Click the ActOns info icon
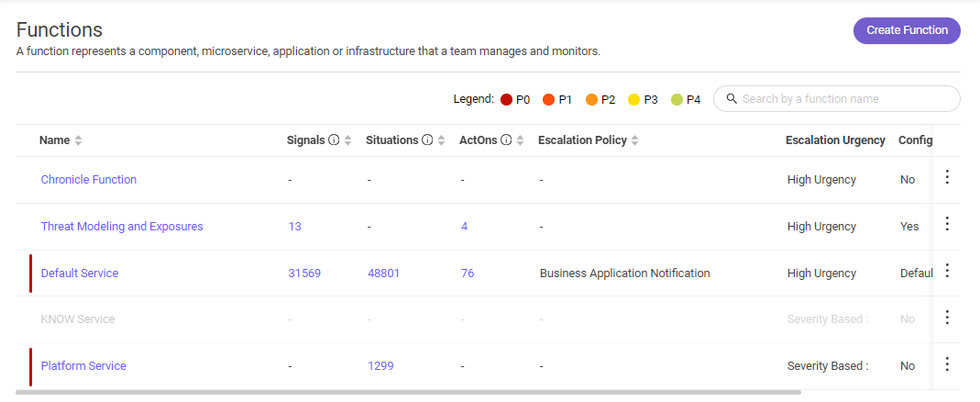 pyautogui.click(x=506, y=140)
